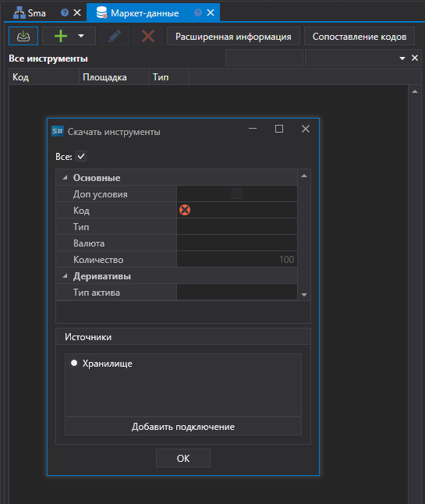Click the Тип value field in dialog
The height and width of the screenshot is (504, 425).
click(237, 226)
